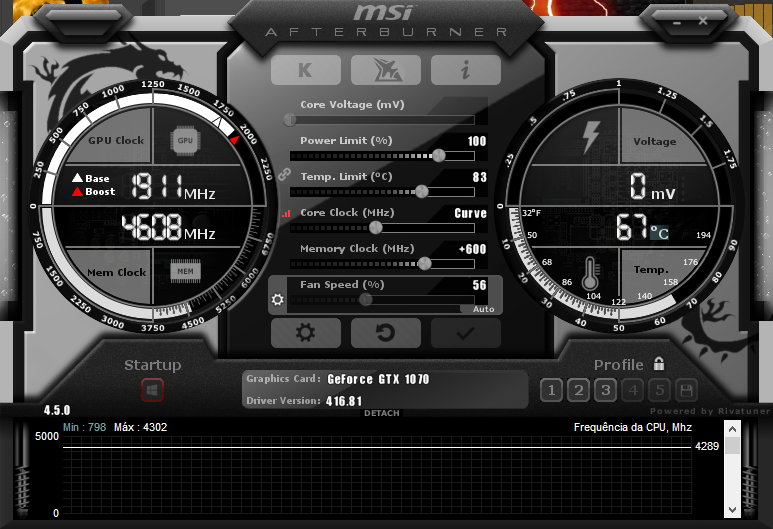This screenshot has width=773, height=529.
Task: Click the monitor graph scroll up arrow
Action: pos(732,429)
